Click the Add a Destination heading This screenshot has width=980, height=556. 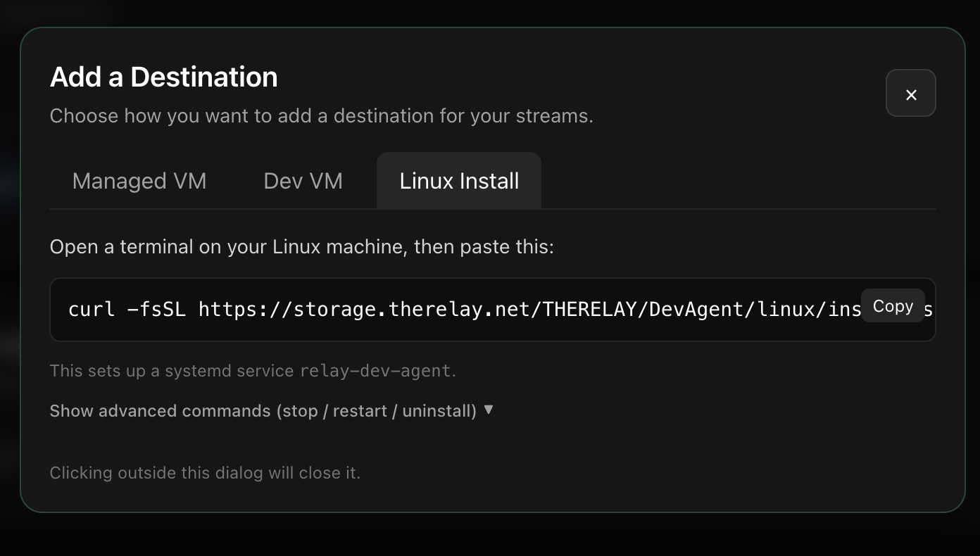click(x=163, y=77)
